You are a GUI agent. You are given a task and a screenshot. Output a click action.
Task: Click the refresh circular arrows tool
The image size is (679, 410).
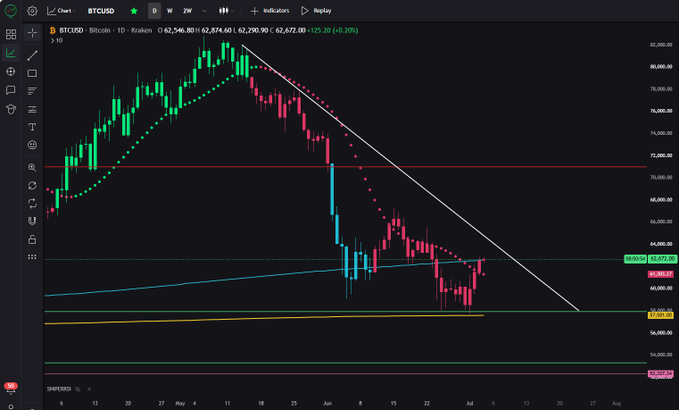tap(32, 185)
